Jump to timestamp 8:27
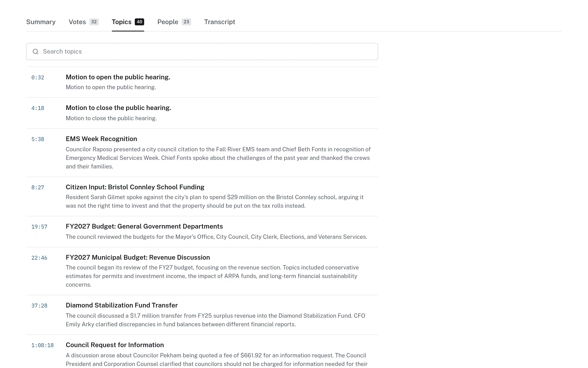 coord(38,188)
